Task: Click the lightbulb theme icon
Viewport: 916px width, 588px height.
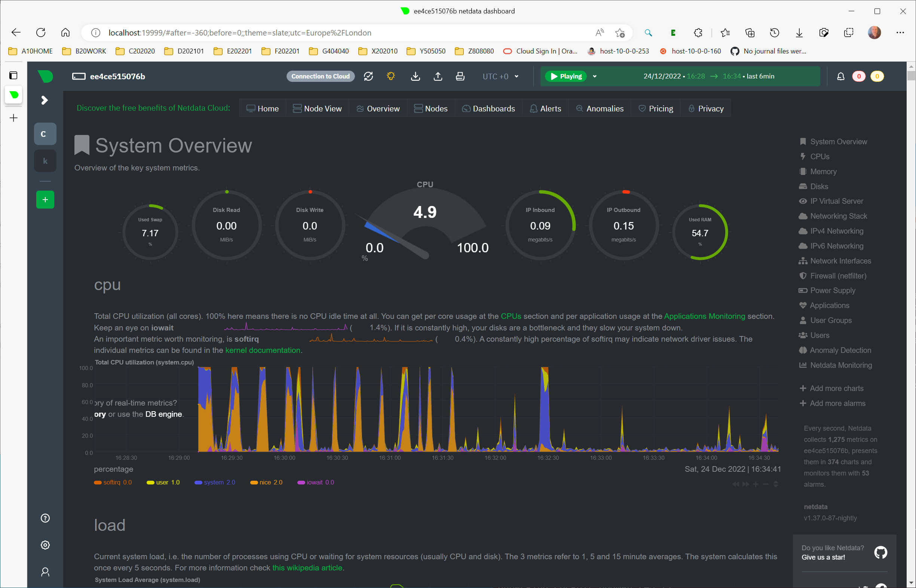Action: tap(390, 76)
